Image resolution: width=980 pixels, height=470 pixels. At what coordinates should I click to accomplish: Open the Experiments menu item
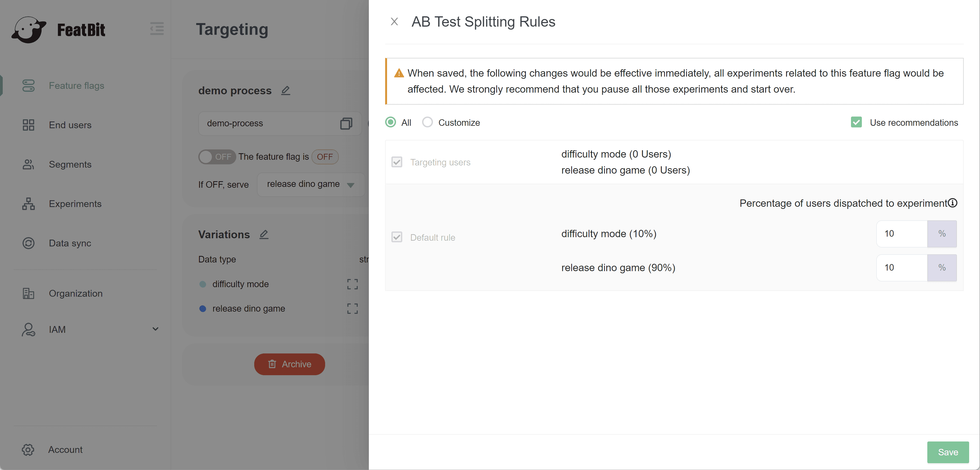tap(75, 203)
